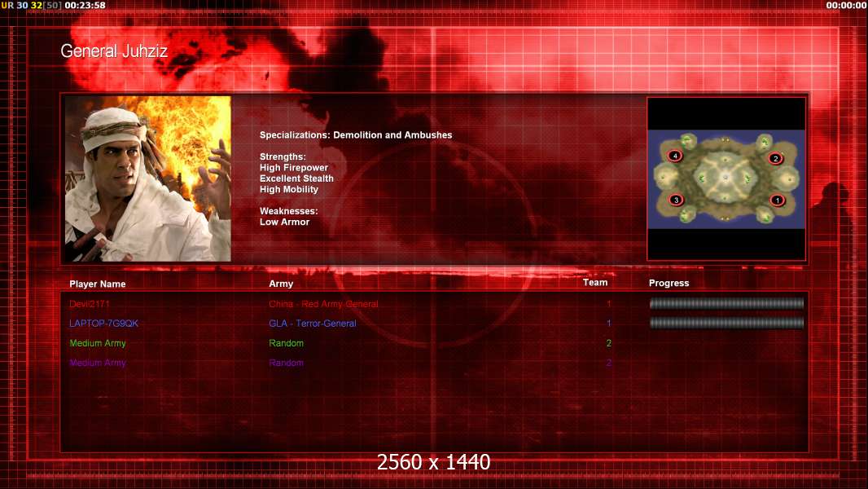Click the UR 30 32 counter overlay

tap(32, 5)
